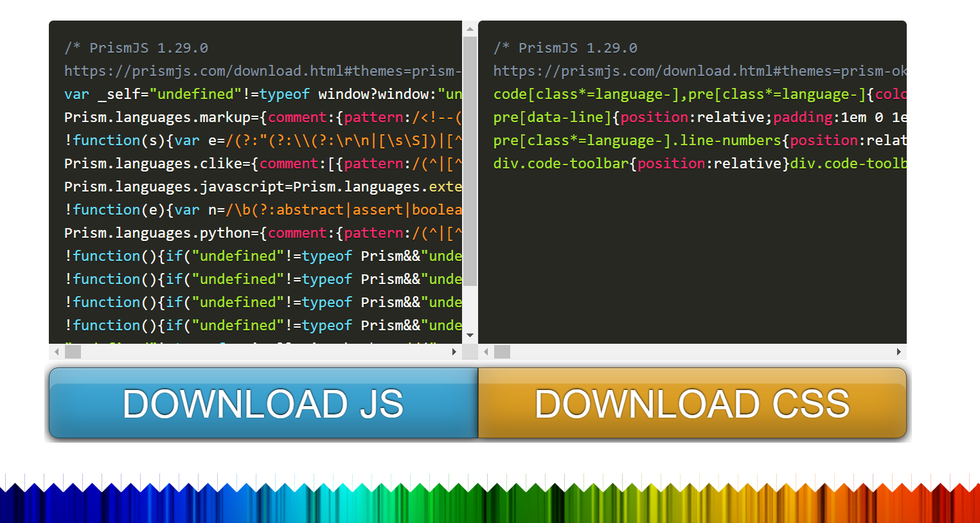Click the prismjs.com download URL in CSS pane
Screen dimensions: 980x523
tap(700, 71)
